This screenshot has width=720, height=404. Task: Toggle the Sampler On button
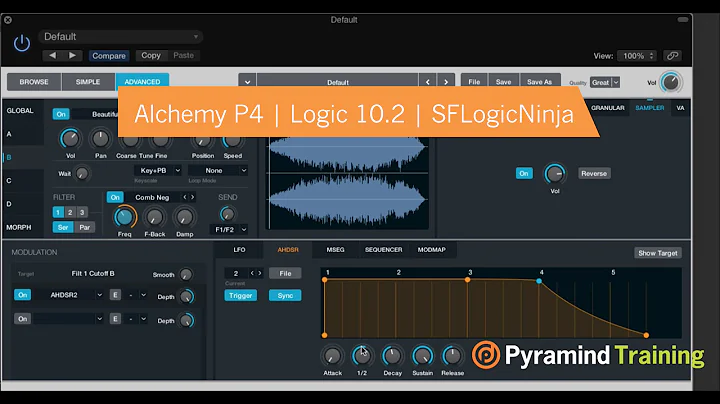524,173
